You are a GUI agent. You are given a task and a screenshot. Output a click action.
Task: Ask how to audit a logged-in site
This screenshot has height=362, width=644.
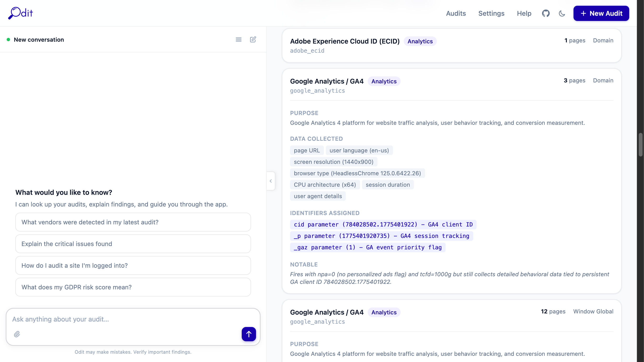click(133, 266)
